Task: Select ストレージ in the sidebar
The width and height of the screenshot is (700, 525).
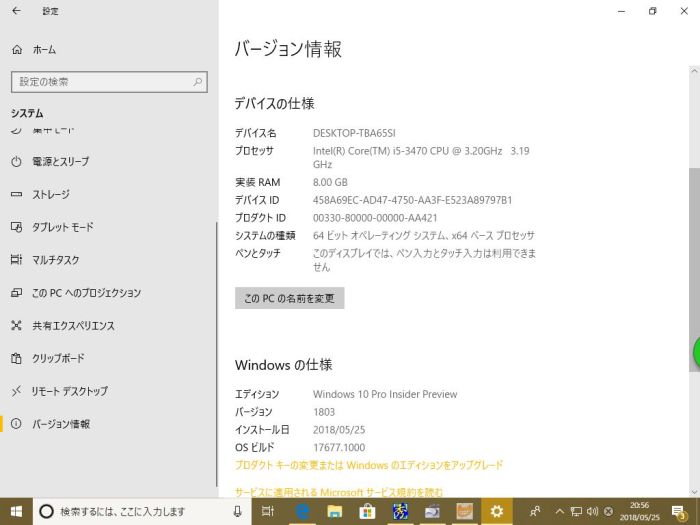Action: 51,194
